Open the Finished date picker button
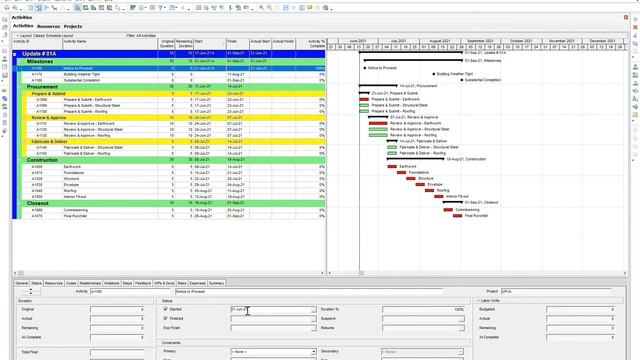The width and height of the screenshot is (640, 360). tap(313, 319)
